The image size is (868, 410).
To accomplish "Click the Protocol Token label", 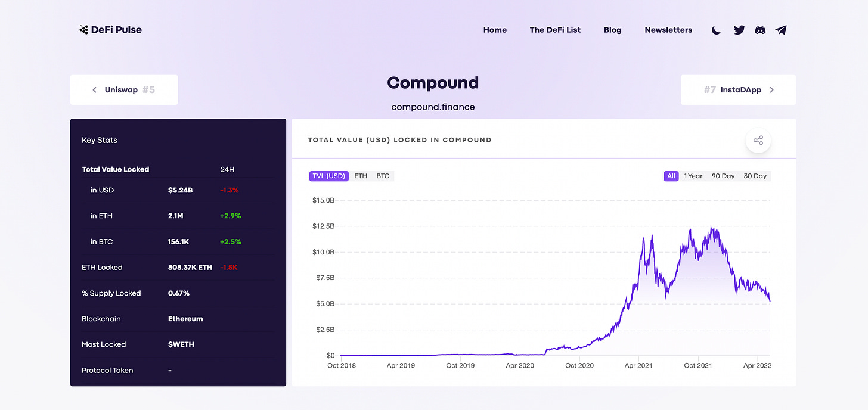I will pyautogui.click(x=107, y=370).
